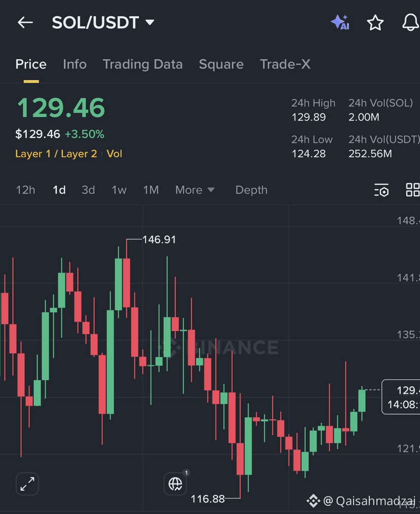Select the current price marker 129.46 on chart
This screenshot has width=420, height=514.
pos(401,397)
